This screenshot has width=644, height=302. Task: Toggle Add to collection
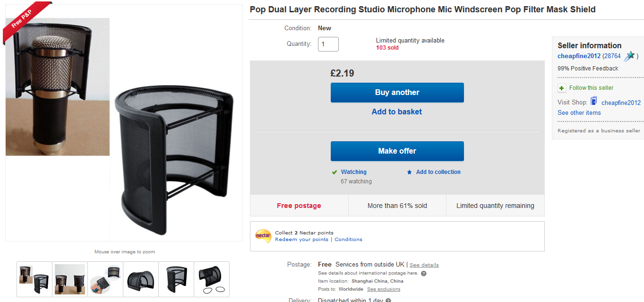(438, 172)
